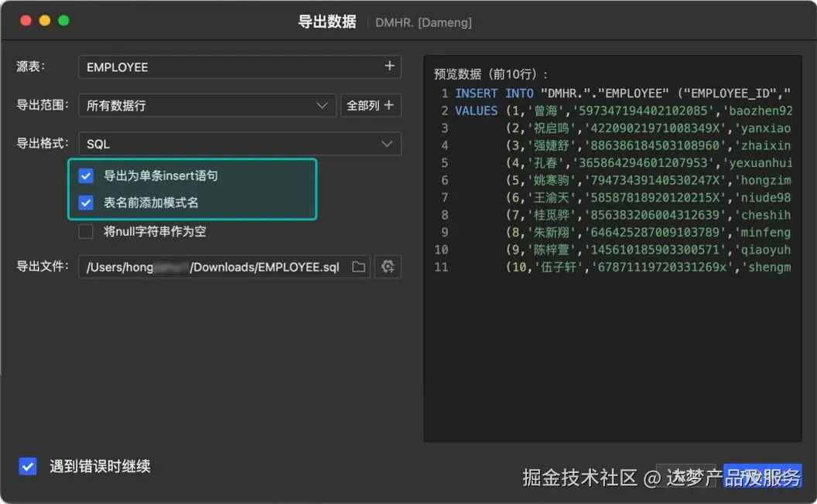Click the export file path input field

click(x=224, y=267)
